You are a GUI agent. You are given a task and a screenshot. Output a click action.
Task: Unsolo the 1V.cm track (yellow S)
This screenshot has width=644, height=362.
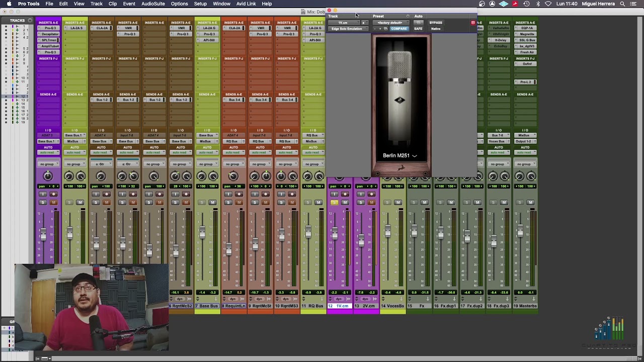click(x=334, y=203)
